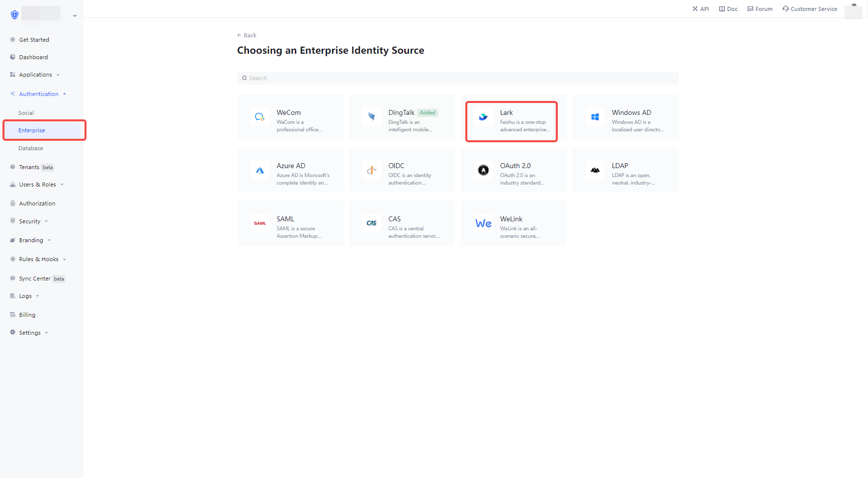Select the OIDC logo icon

tap(371, 170)
